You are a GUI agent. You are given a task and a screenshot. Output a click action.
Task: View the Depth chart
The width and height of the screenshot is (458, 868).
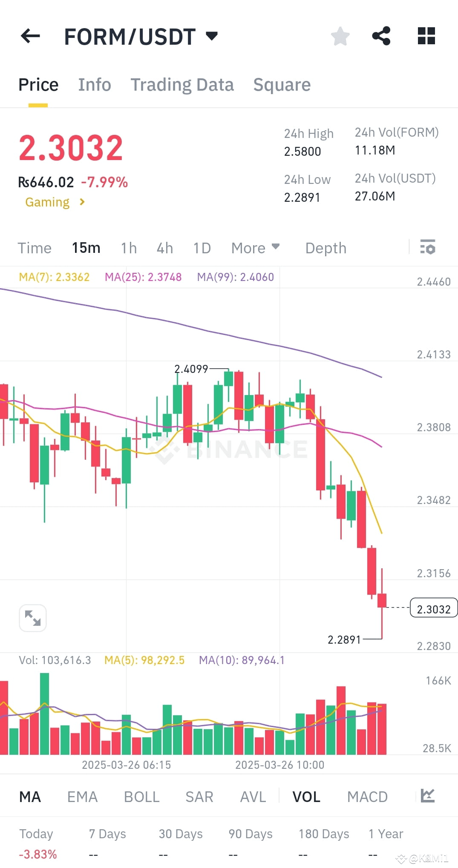325,247
